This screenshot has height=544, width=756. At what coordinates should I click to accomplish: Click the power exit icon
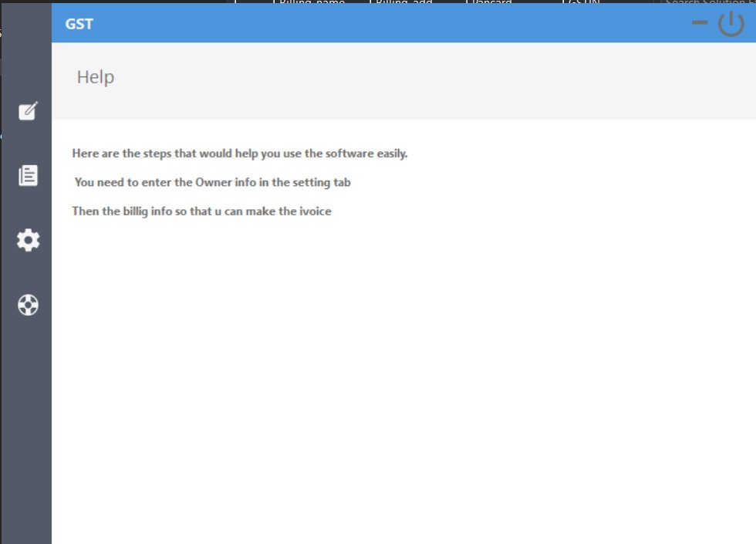click(x=731, y=24)
